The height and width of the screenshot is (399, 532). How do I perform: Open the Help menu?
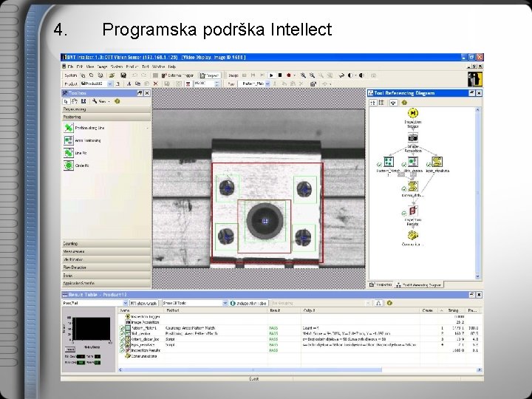(172, 66)
